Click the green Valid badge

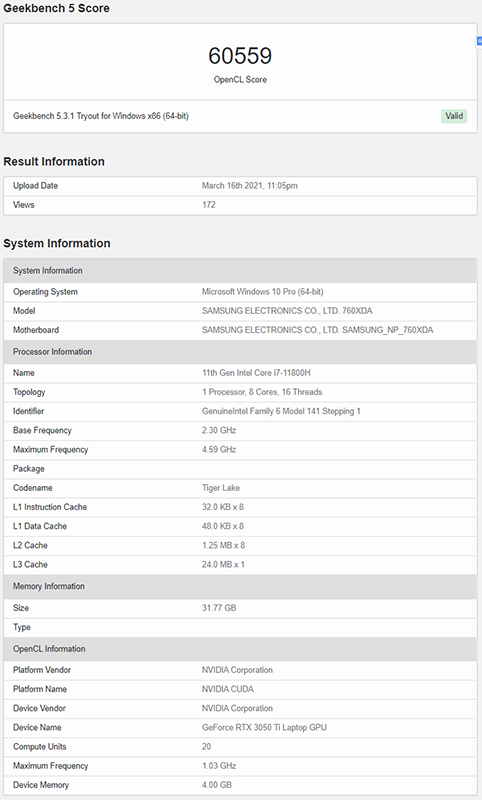coord(454,116)
